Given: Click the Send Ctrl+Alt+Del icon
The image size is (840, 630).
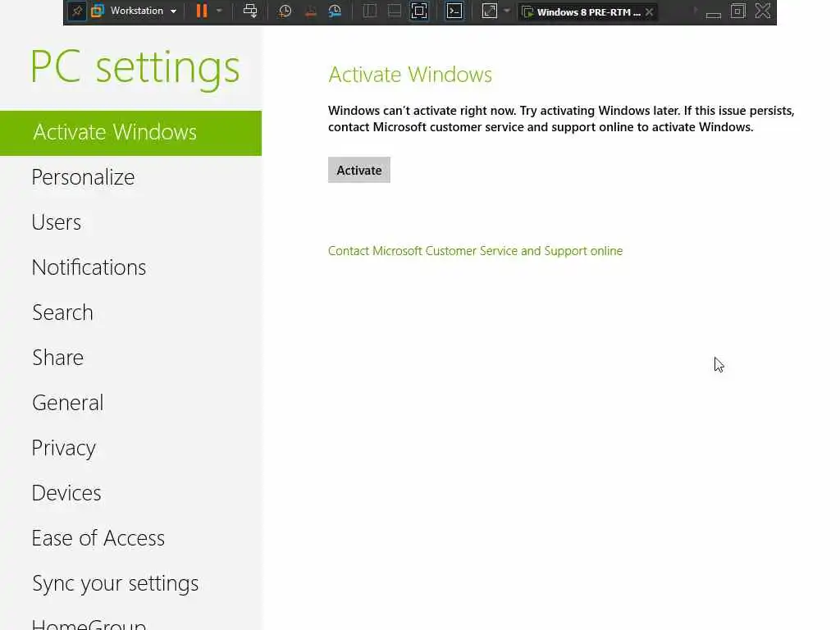Looking at the screenshot, I should click(x=249, y=11).
